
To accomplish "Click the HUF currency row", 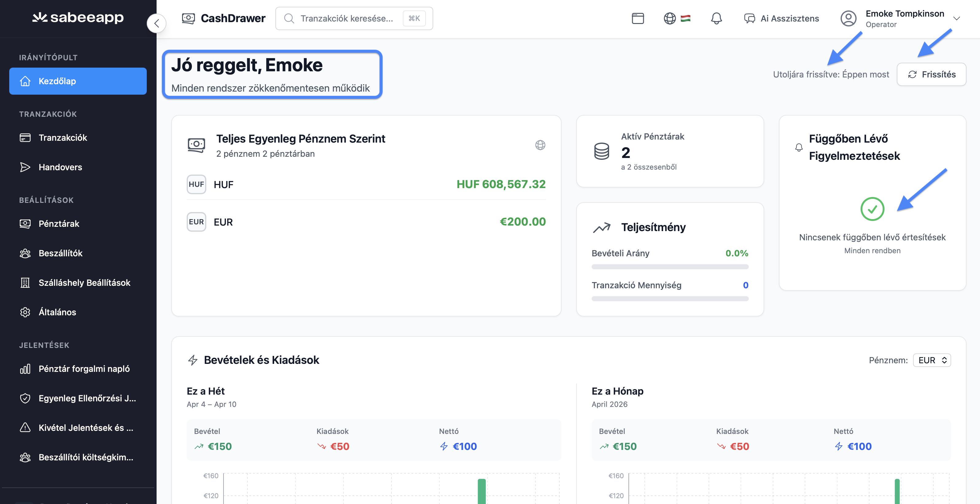I will pos(366,185).
